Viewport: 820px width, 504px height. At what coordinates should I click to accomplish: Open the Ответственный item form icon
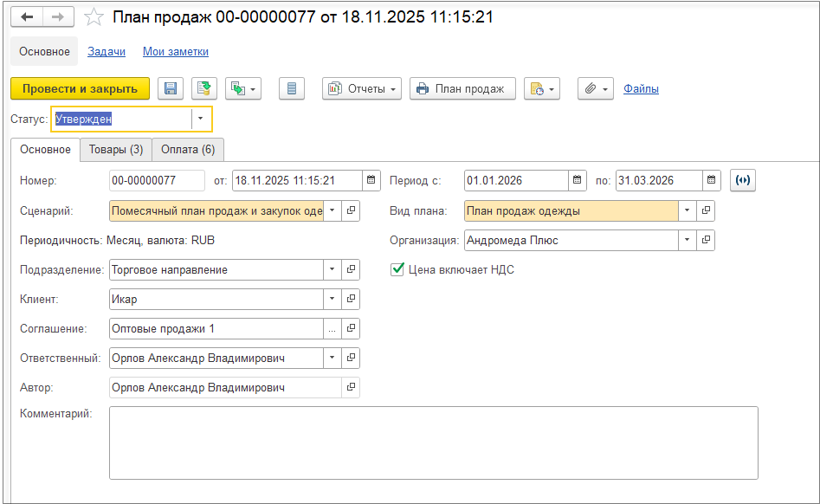point(351,359)
